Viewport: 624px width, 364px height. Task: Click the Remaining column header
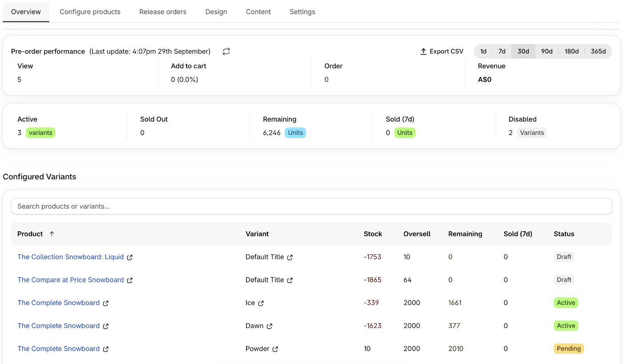coord(465,234)
